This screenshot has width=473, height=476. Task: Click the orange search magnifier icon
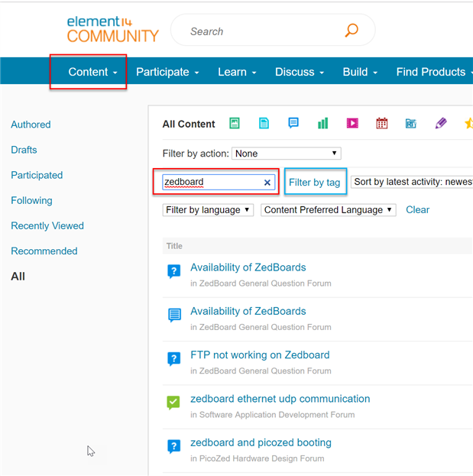click(x=352, y=31)
